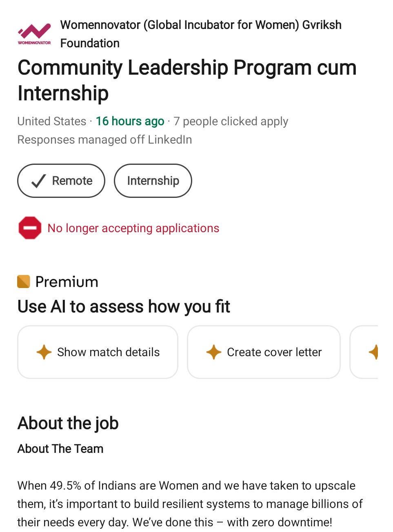393x532 pixels.
Task: Click the 'Use AI to assess how you fit' heading
Action: tap(124, 306)
